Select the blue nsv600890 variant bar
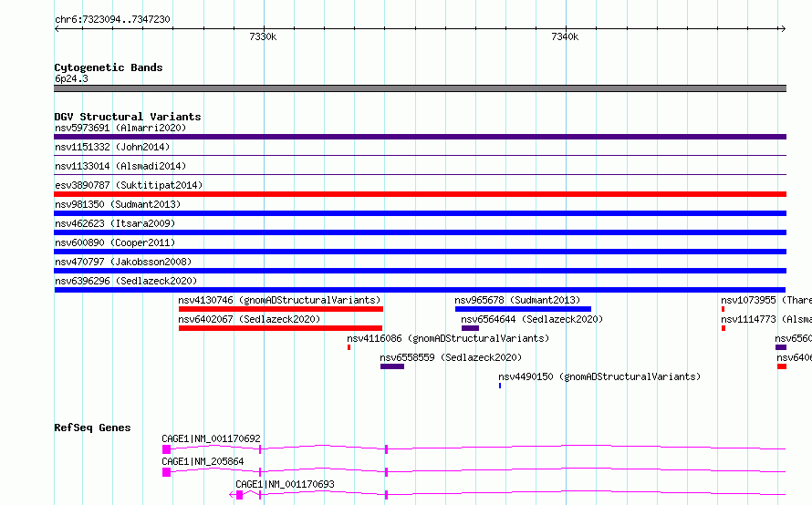The width and height of the screenshot is (812, 505). (x=420, y=252)
